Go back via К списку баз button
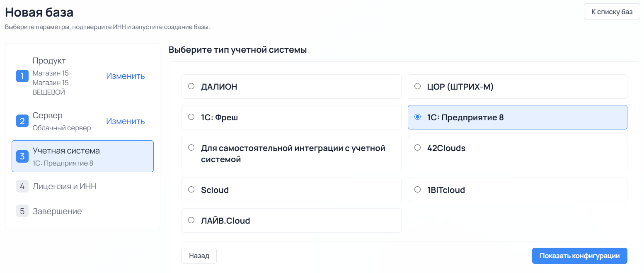644x273 pixels. click(612, 12)
